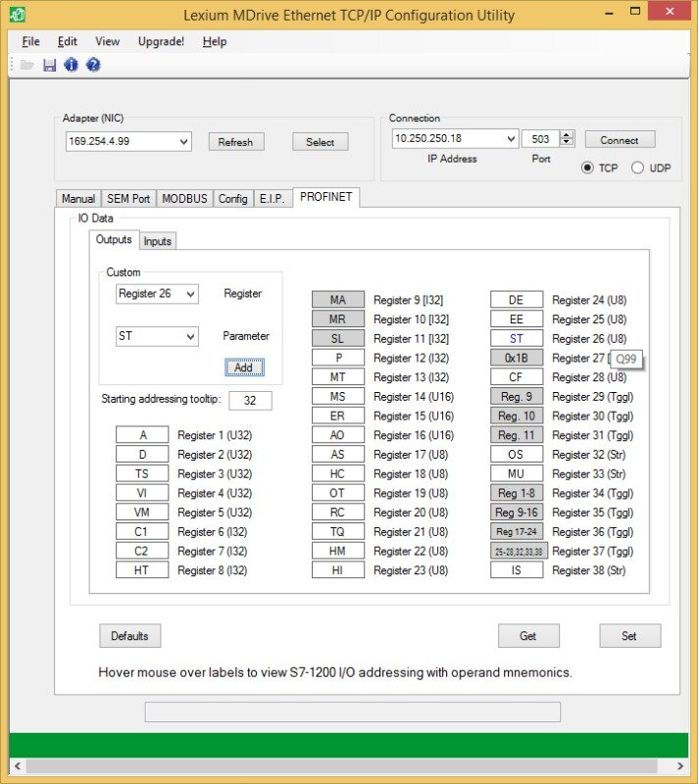This screenshot has height=784, width=698.
Task: Open the Help menu
Action: [x=215, y=41]
